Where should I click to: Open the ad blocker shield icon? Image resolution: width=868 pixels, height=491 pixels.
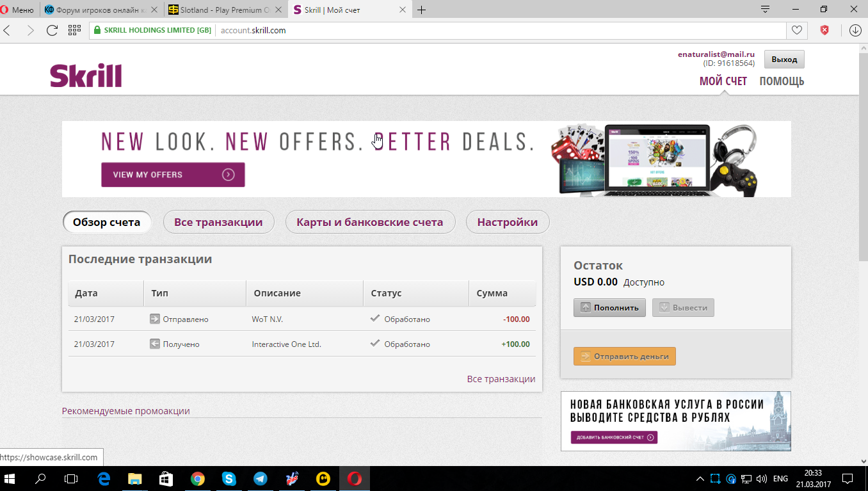(x=825, y=30)
